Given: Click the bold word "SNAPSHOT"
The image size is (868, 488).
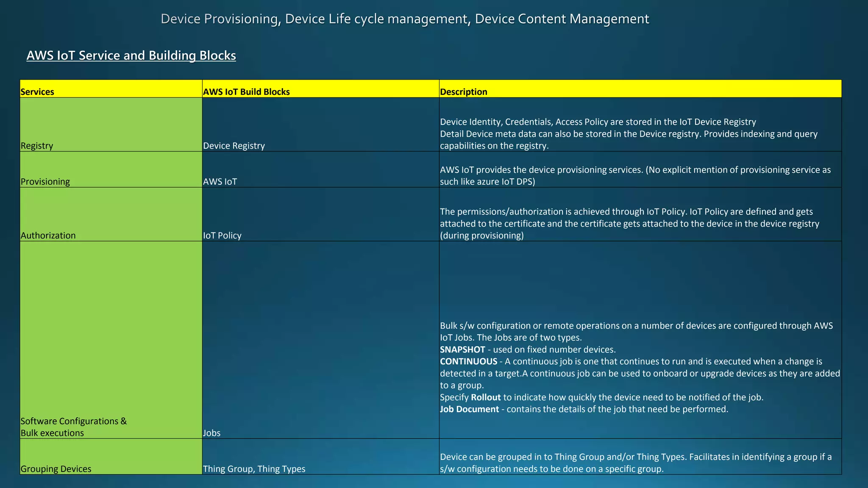Looking at the screenshot, I should [x=462, y=349].
